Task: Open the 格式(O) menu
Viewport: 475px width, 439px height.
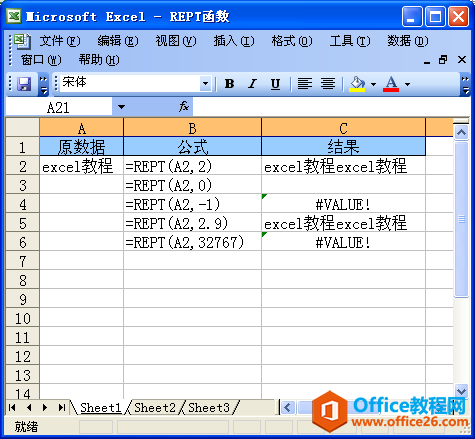Action: click(292, 41)
